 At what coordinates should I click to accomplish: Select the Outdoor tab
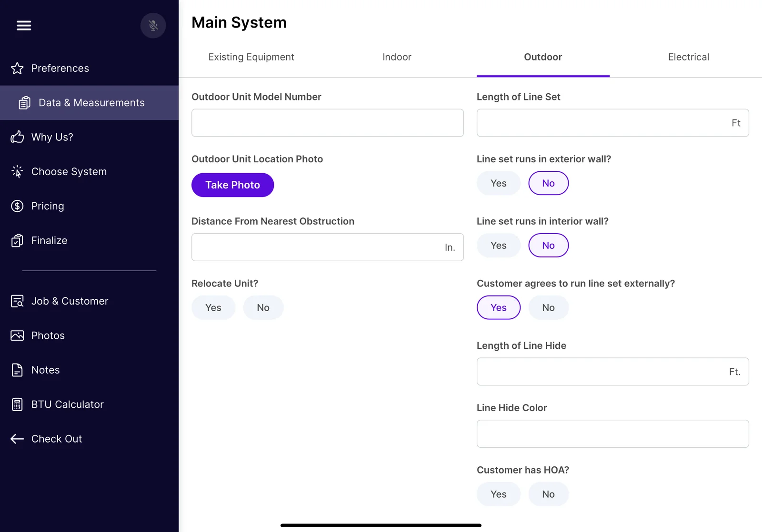tap(543, 57)
